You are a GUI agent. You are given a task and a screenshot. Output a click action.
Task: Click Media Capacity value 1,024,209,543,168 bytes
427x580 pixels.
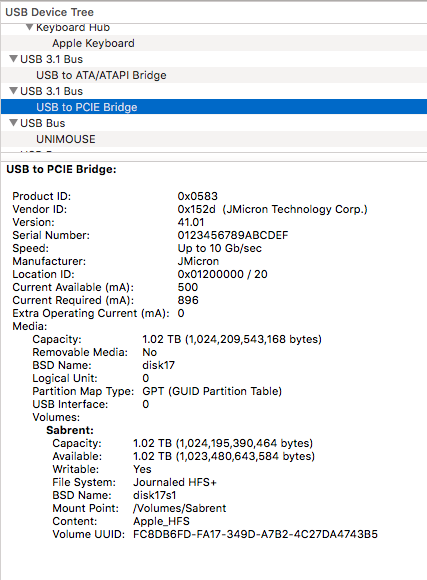pos(232,339)
